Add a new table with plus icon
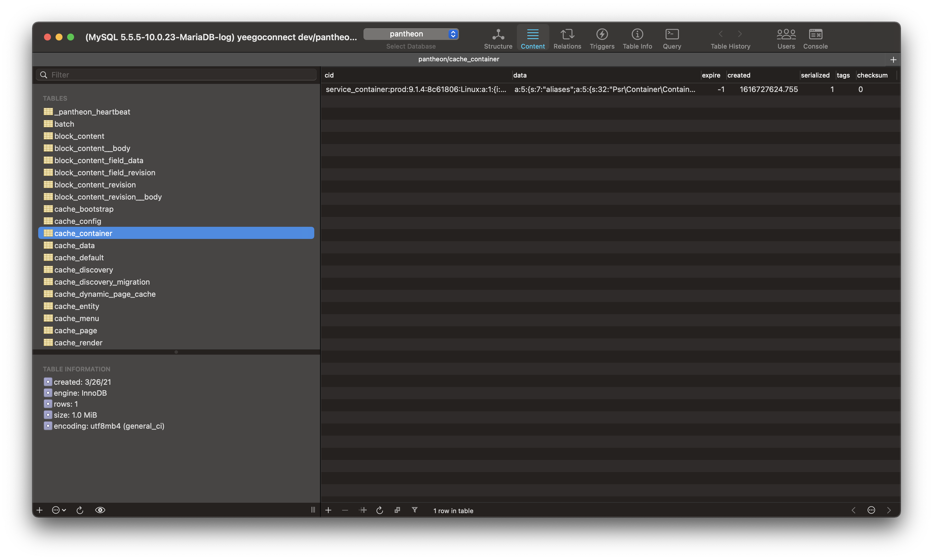The image size is (933, 560). [39, 510]
